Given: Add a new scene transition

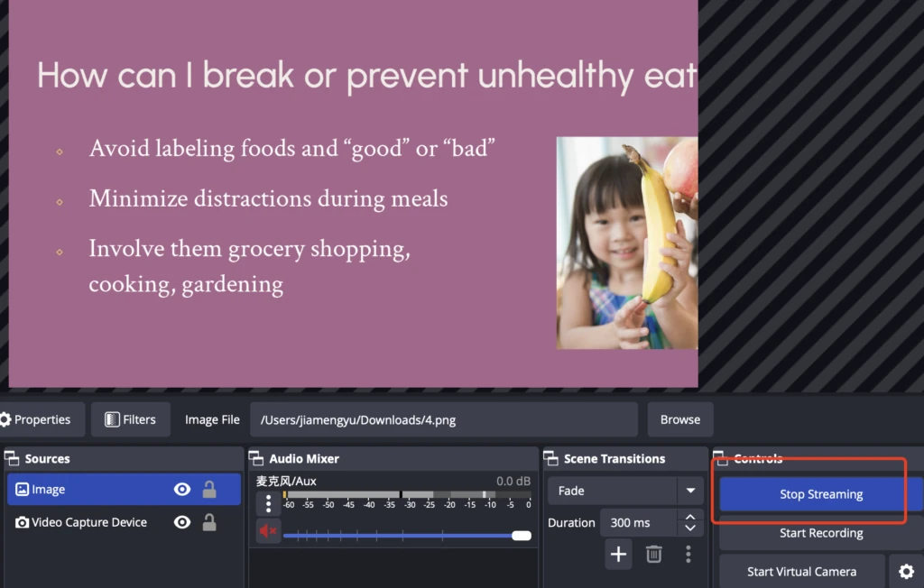Looking at the screenshot, I should click(618, 555).
